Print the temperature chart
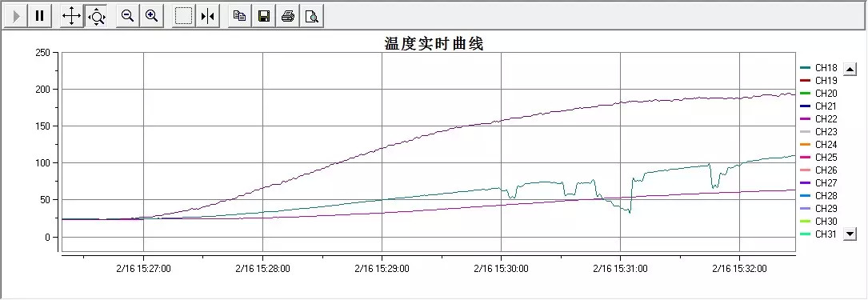Screen dimensions: 868x300 288,16
